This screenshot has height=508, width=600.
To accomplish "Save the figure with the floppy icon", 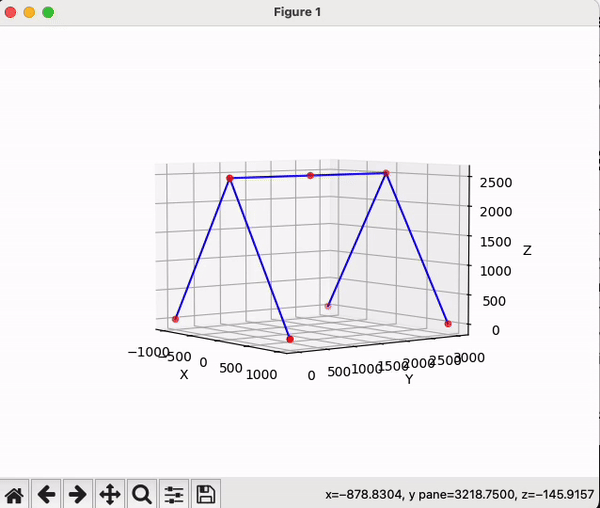I will 206,494.
